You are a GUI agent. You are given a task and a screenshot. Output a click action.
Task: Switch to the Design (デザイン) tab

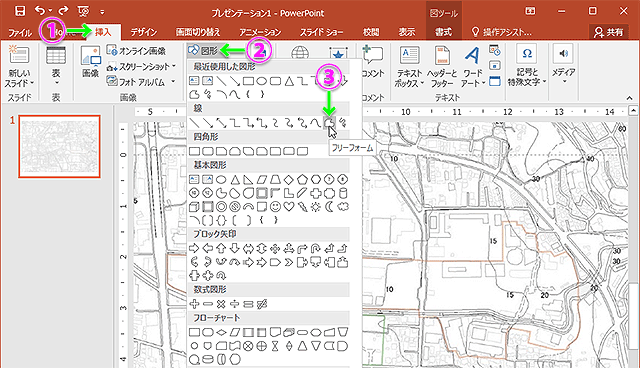click(x=144, y=32)
